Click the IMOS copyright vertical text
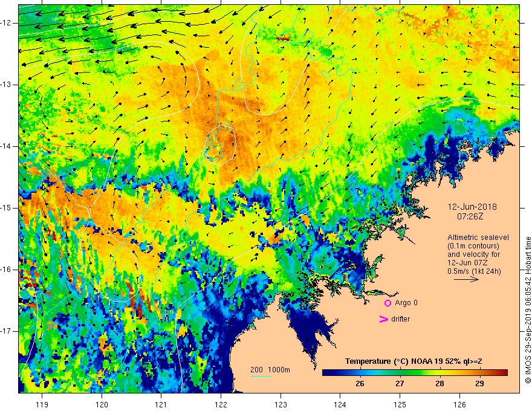 point(528,310)
